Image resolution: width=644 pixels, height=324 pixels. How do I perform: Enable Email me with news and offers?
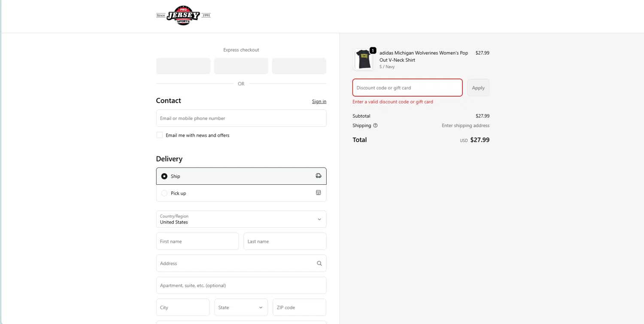160,135
